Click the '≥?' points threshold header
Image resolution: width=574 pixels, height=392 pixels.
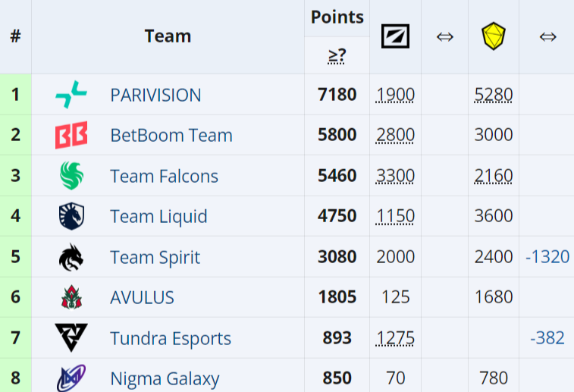[337, 55]
